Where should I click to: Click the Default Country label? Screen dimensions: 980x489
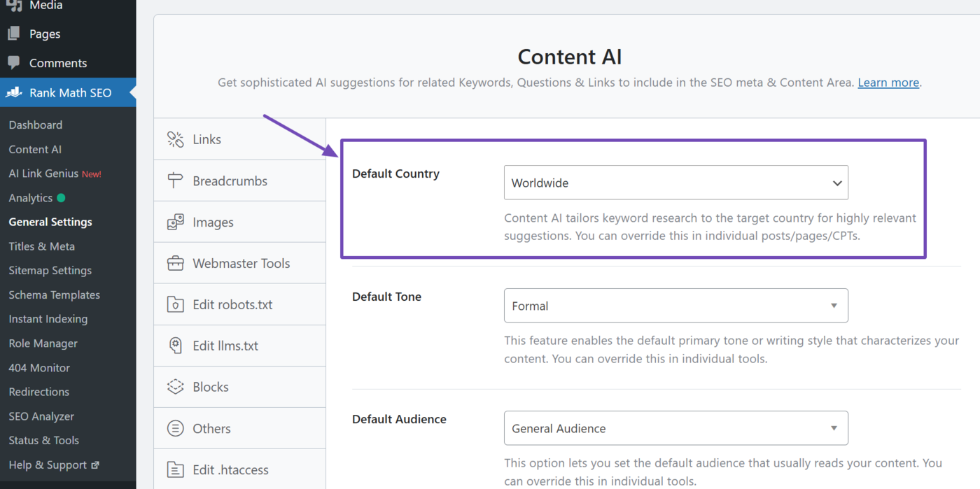[x=395, y=173]
